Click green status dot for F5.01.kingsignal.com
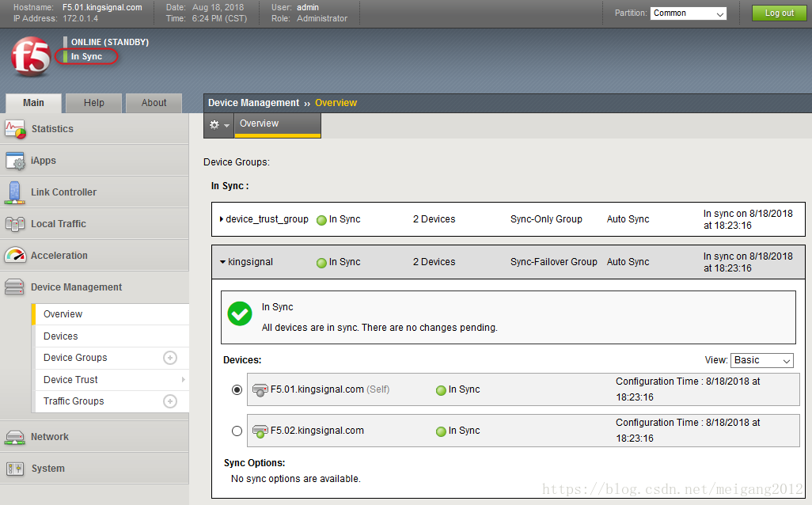The width and height of the screenshot is (812, 505). [441, 390]
